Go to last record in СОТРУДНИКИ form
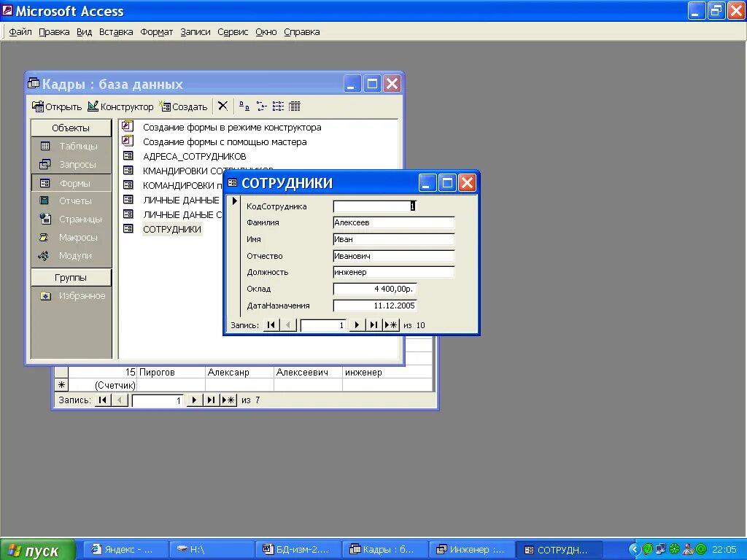The height and width of the screenshot is (560, 747). (x=373, y=325)
